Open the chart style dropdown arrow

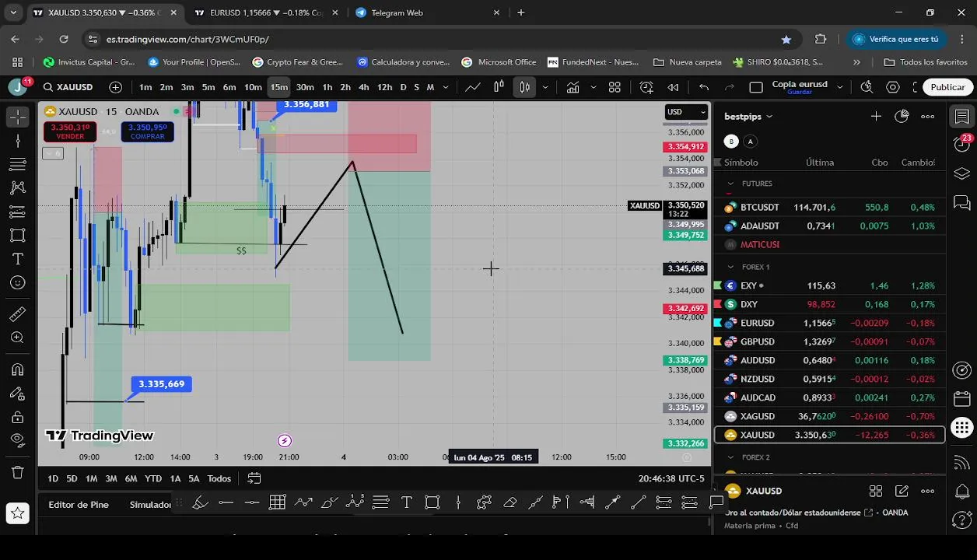tap(545, 87)
